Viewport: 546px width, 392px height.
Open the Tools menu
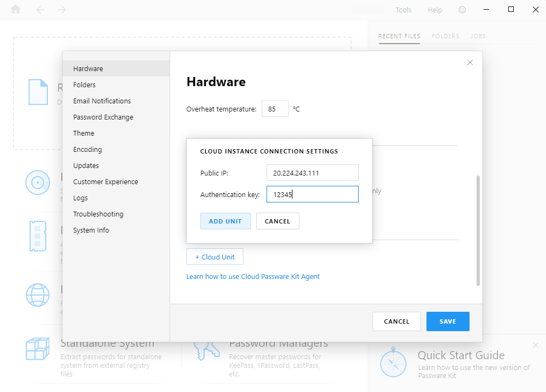click(404, 10)
